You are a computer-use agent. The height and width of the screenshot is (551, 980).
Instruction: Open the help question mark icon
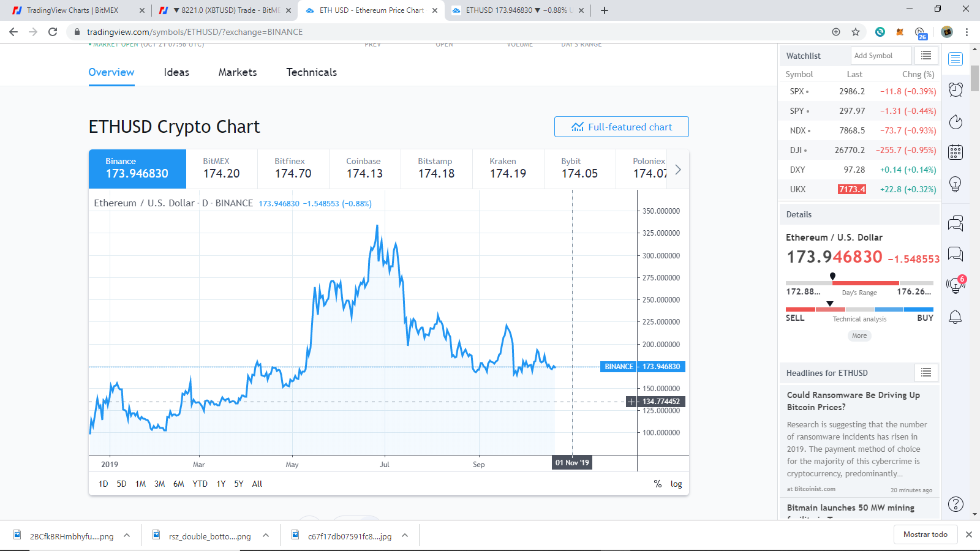(956, 504)
